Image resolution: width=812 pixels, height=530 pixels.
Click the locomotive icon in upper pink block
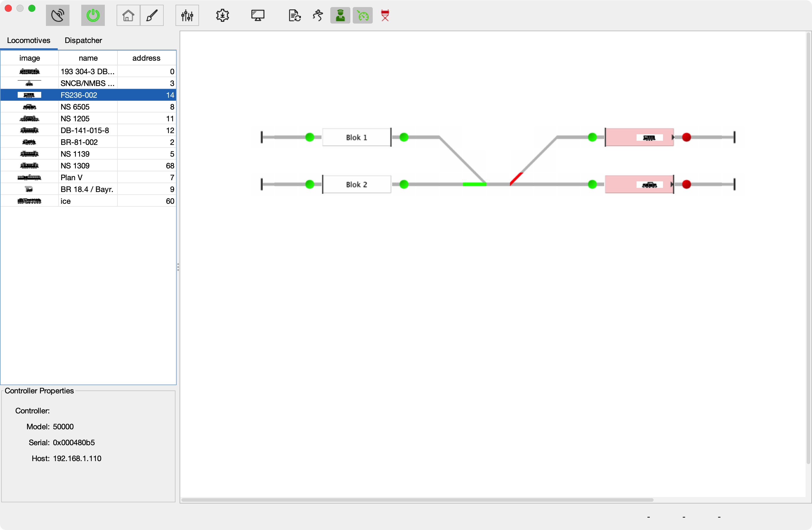(649, 138)
